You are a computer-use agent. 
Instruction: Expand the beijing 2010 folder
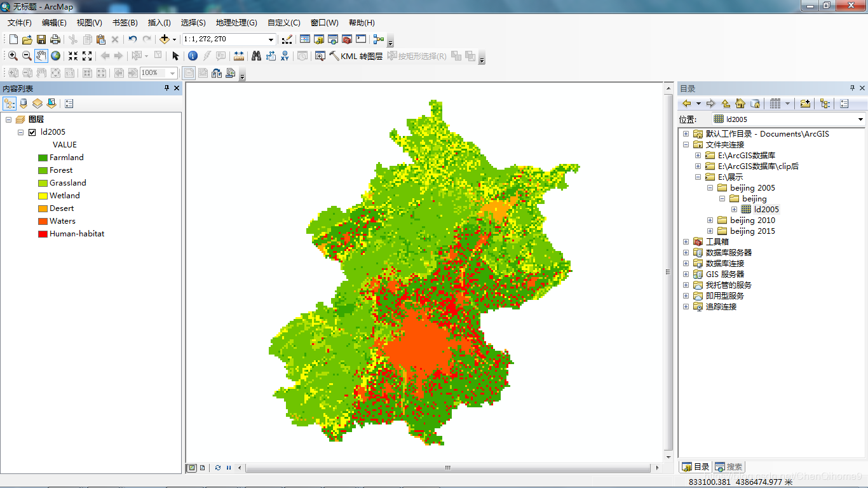point(710,220)
